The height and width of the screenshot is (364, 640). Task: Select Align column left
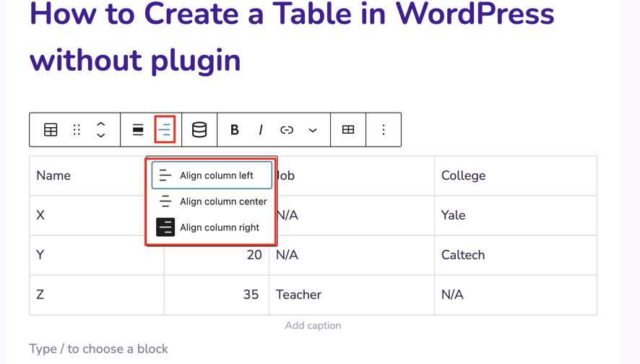pos(212,175)
